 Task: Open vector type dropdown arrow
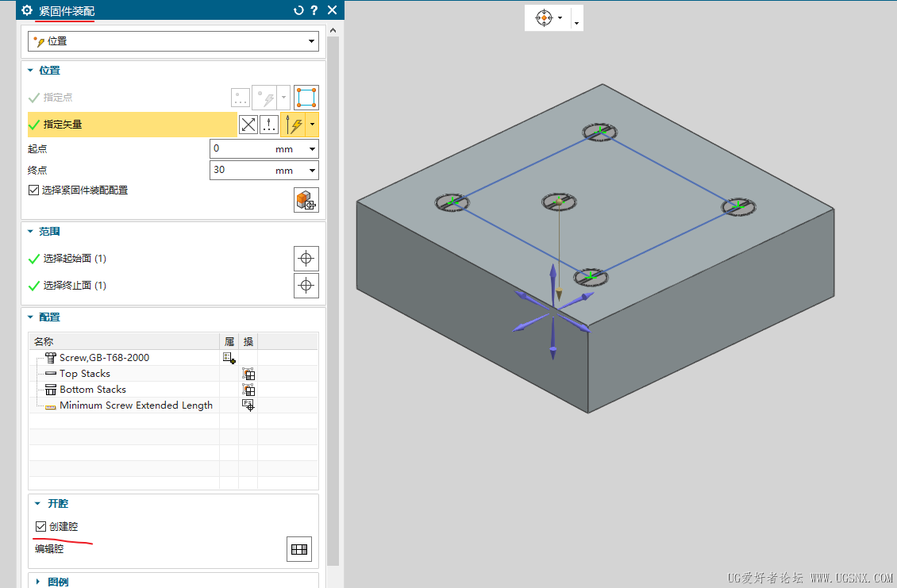click(312, 125)
